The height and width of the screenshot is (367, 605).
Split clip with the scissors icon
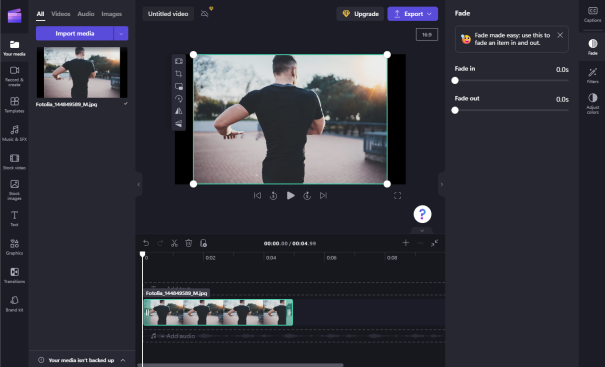[x=174, y=243]
